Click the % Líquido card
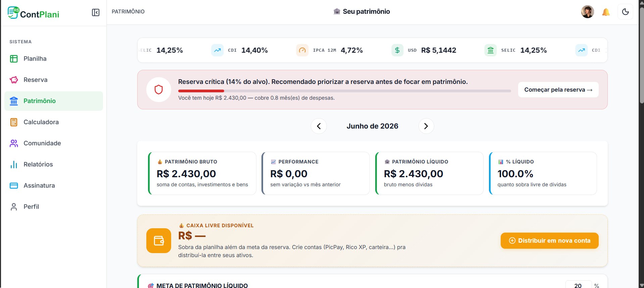The height and width of the screenshot is (288, 644). [x=543, y=173]
